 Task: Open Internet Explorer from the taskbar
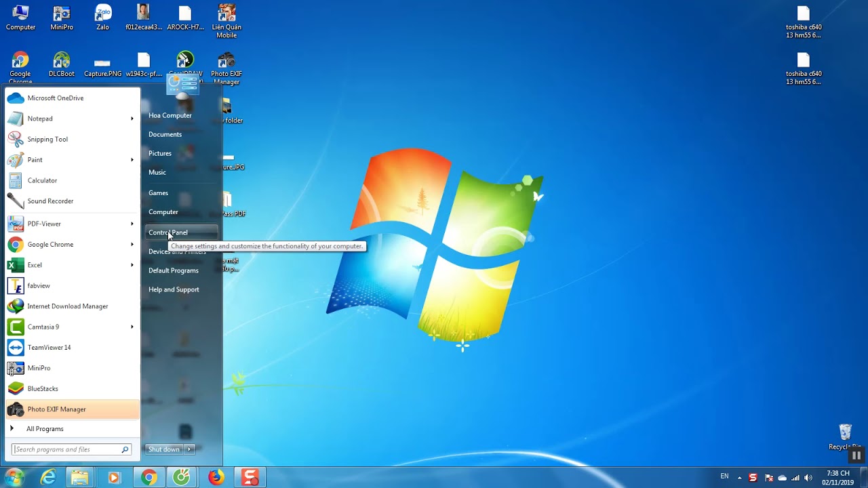48,478
